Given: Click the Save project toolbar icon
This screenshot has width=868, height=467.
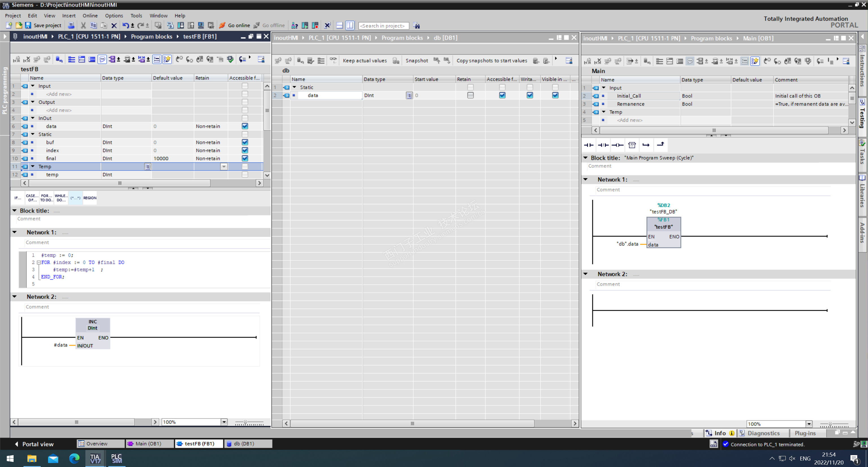Looking at the screenshot, I should [28, 25].
